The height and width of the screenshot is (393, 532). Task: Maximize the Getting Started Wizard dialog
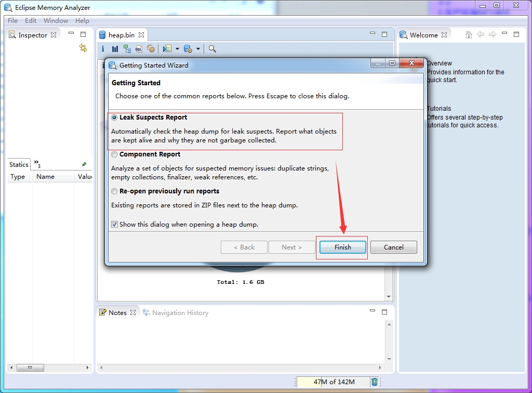coord(392,63)
